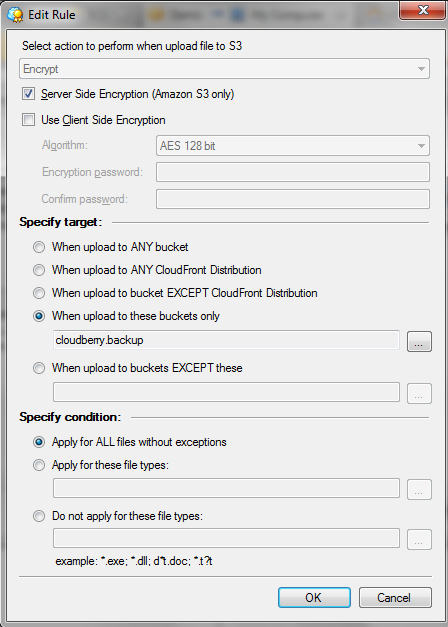The image size is (448, 627).
Task: Click the Encryption password field
Action: click(x=293, y=172)
